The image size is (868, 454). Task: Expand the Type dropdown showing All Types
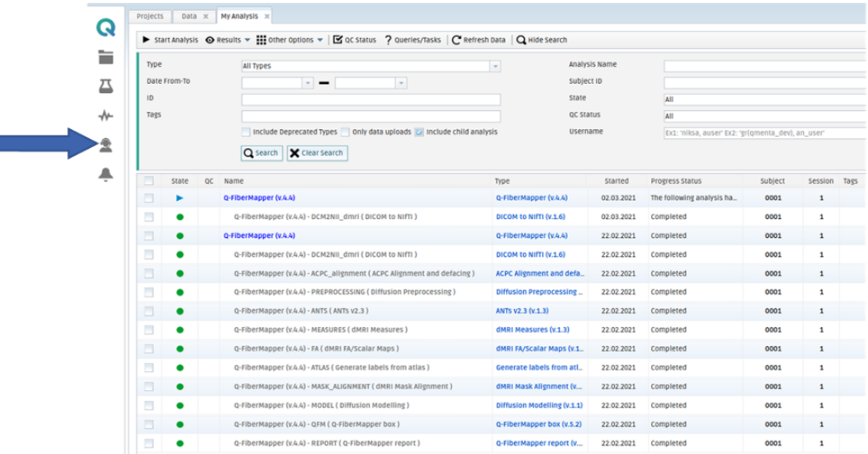495,66
